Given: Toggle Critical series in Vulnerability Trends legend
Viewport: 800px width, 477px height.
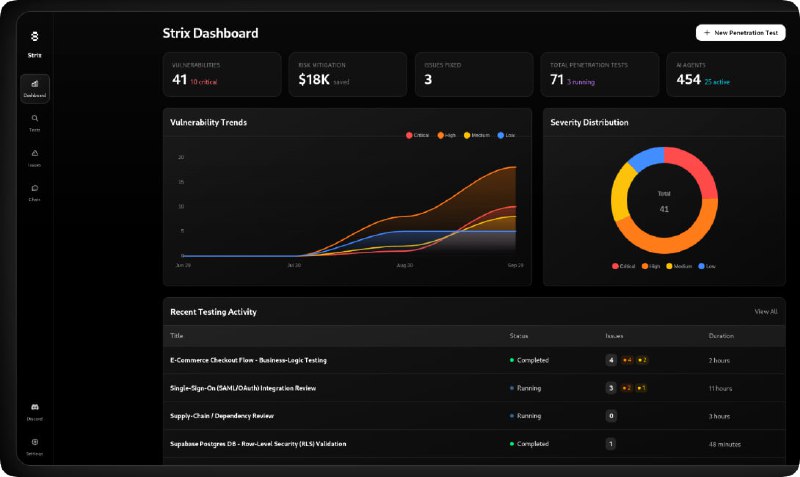Looking at the screenshot, I should 418,135.
